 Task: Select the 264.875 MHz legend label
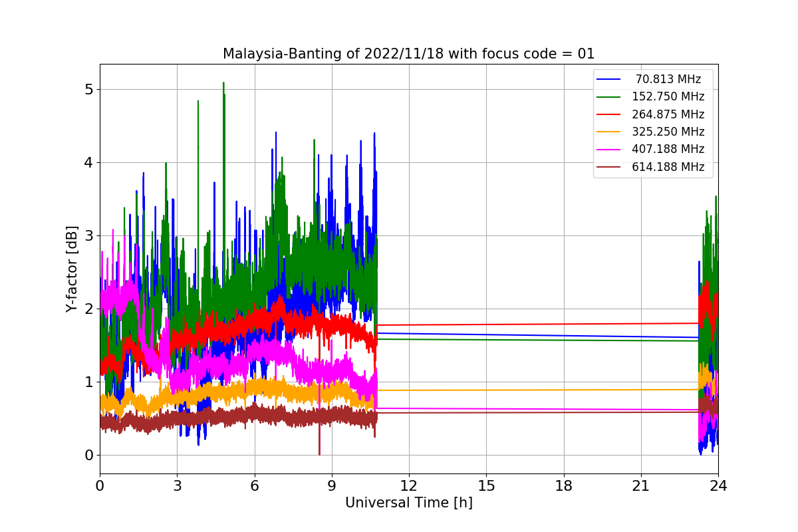click(668, 114)
